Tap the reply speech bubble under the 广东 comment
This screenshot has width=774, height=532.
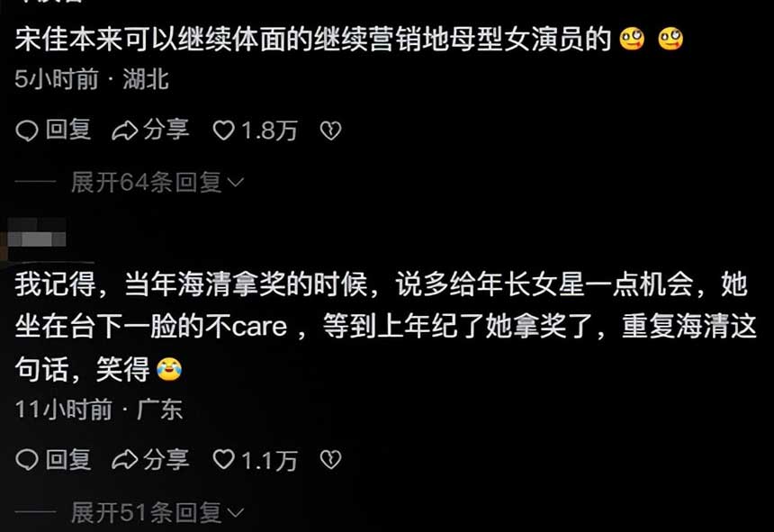click(27, 460)
